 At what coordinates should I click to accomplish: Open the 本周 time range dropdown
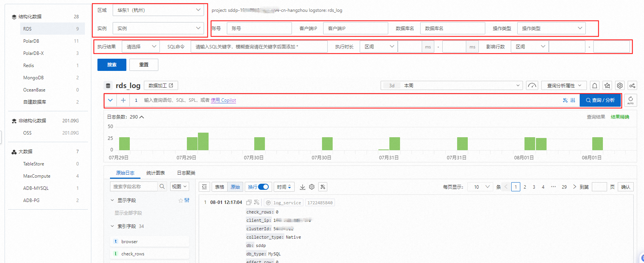point(452,86)
